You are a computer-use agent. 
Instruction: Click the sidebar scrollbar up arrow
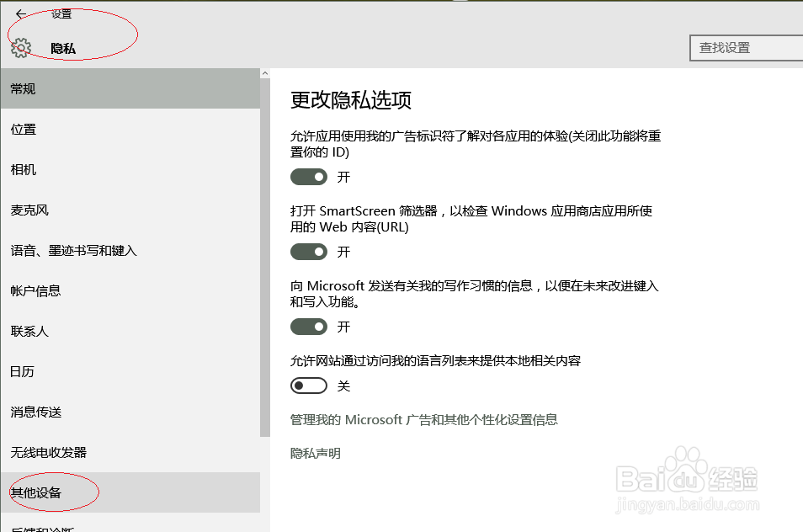click(265, 73)
